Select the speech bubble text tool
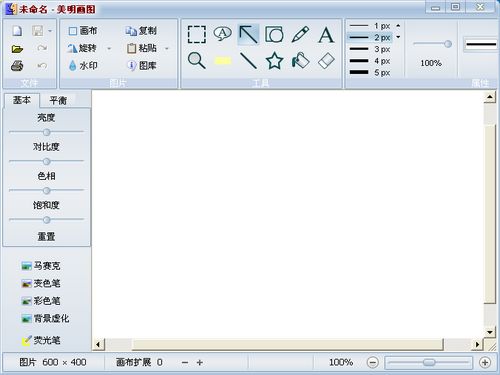This screenshot has height=375, width=500. point(222,34)
